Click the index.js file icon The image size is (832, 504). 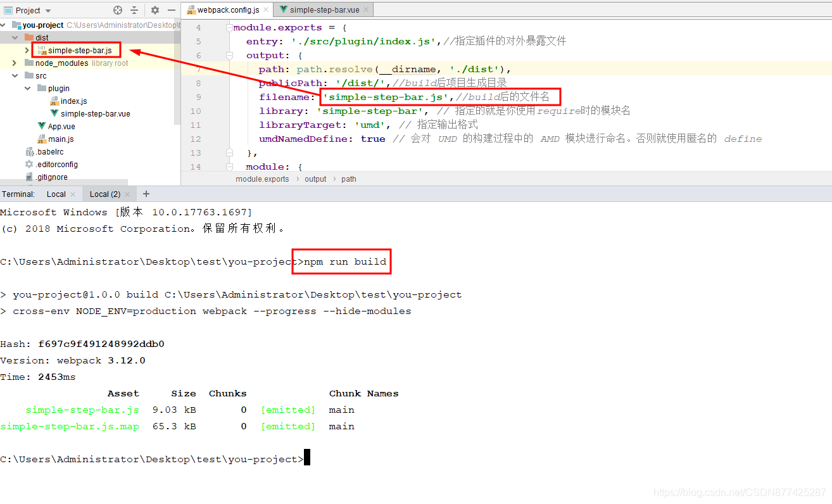coord(54,101)
